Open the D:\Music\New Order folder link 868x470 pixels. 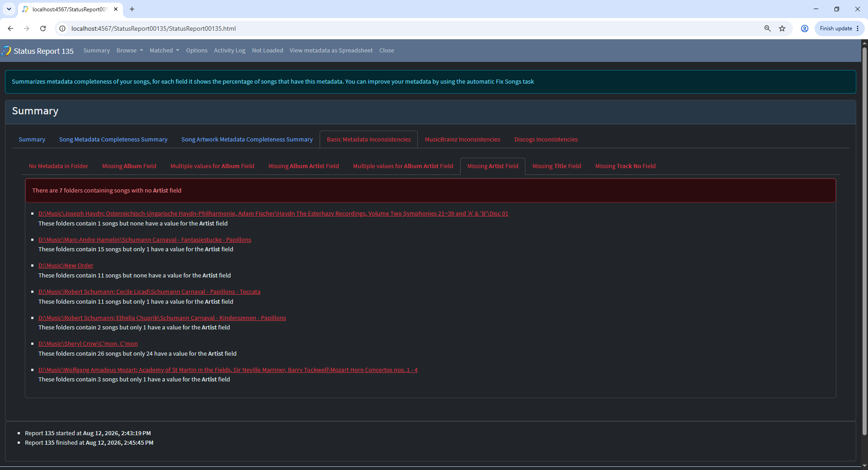click(66, 266)
